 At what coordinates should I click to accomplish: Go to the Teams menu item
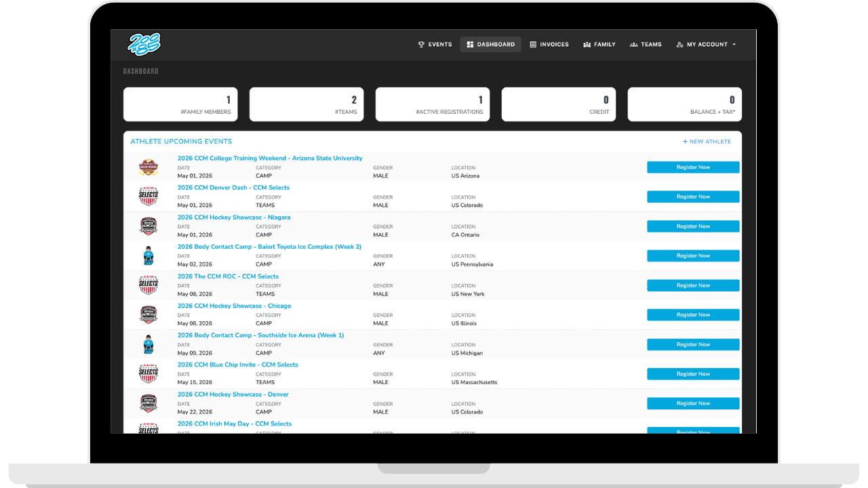tap(646, 45)
